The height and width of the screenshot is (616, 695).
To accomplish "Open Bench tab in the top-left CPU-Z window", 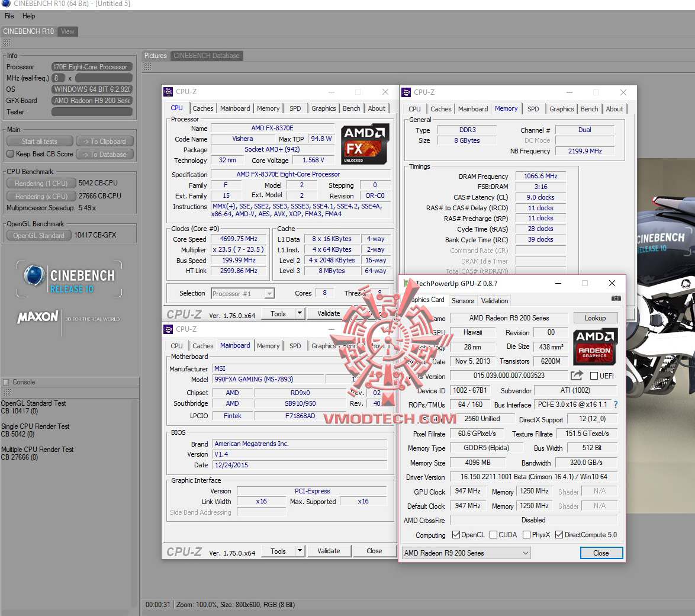I will [x=352, y=108].
